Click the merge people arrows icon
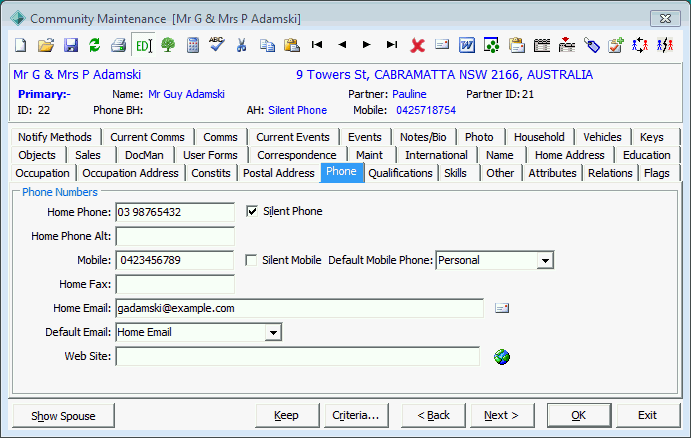The width and height of the screenshot is (691, 438). click(x=640, y=45)
